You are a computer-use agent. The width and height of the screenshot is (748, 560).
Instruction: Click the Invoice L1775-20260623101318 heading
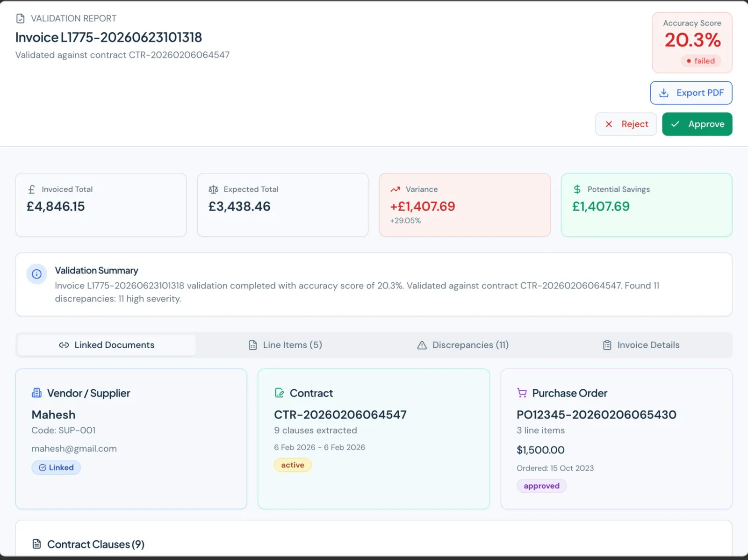pos(108,37)
